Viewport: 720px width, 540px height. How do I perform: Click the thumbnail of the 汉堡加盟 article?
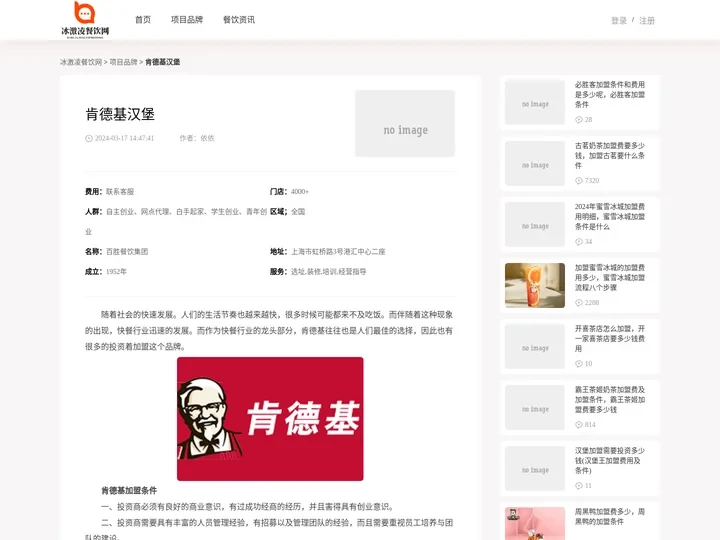tap(535, 468)
